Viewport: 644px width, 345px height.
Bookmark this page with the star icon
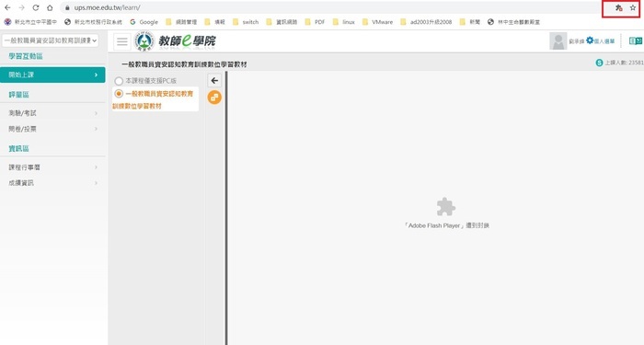coord(633,7)
